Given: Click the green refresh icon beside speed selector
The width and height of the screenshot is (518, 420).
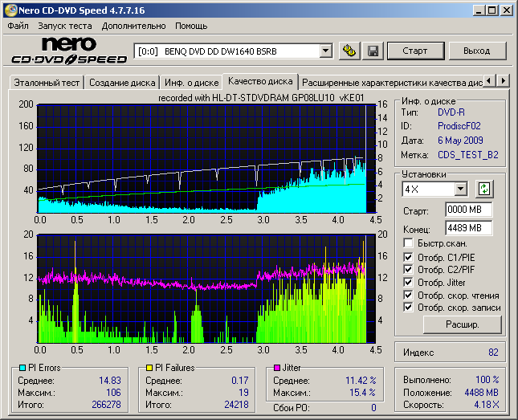Looking at the screenshot, I should click(483, 190).
